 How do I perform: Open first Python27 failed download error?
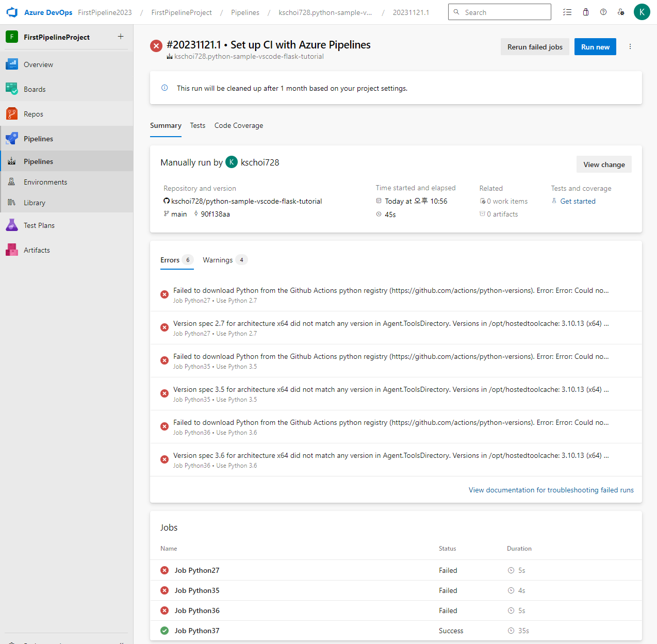click(396, 295)
